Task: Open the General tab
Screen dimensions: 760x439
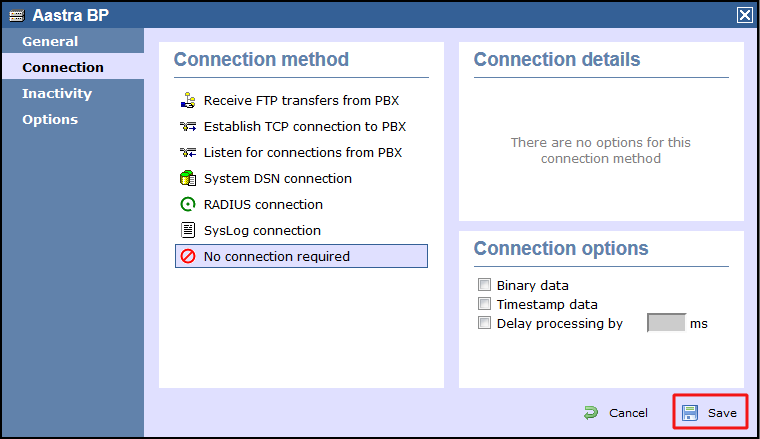Action: point(50,42)
